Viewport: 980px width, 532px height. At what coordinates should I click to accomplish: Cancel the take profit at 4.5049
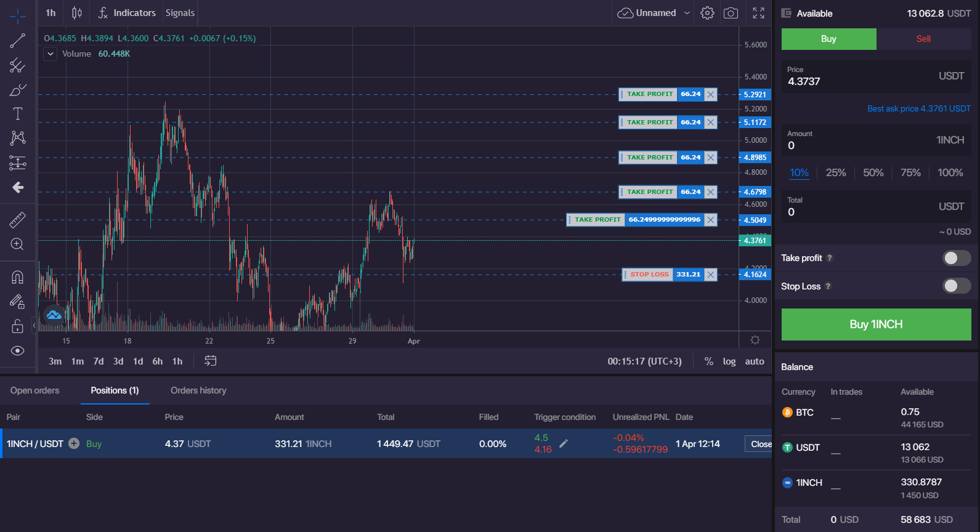point(711,220)
